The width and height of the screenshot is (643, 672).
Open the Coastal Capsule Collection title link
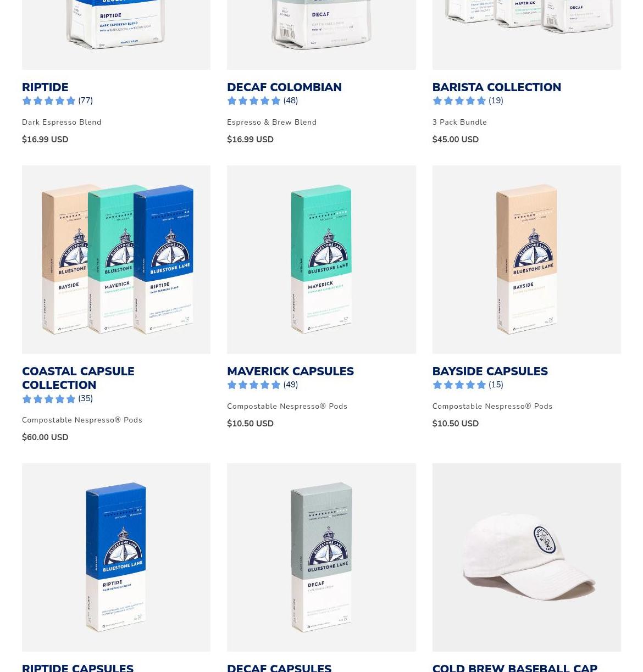78,378
